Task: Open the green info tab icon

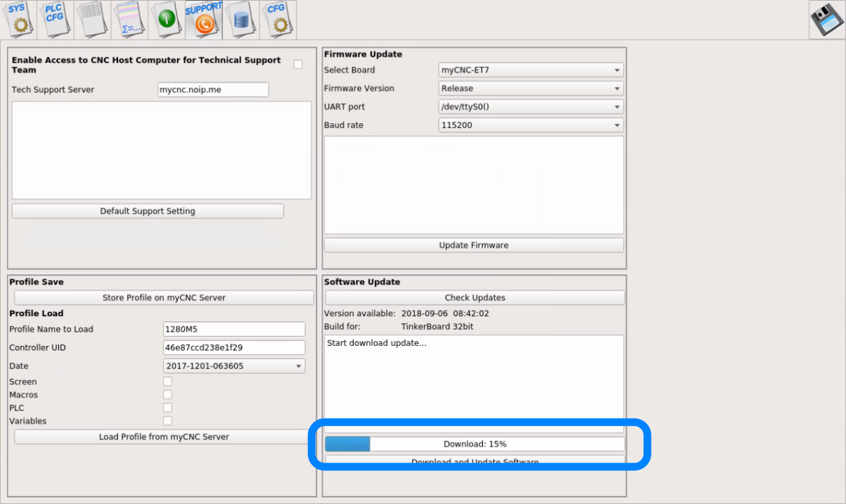Action: click(x=167, y=19)
